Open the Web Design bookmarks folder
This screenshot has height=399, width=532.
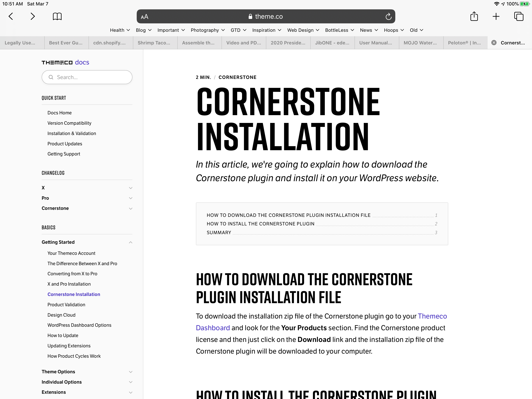(303, 30)
